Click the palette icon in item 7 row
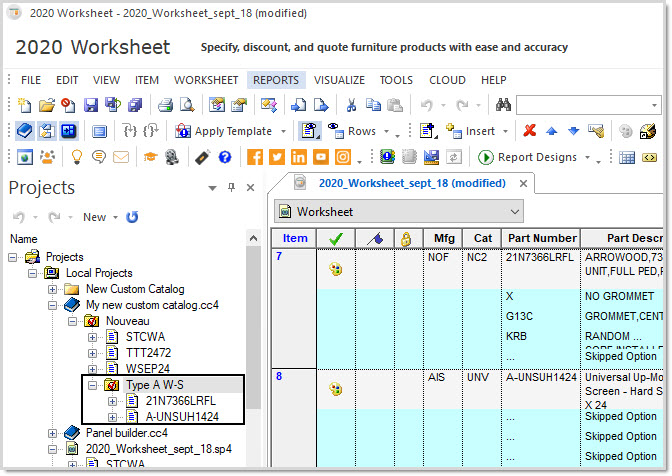The width and height of the screenshot is (672, 476). pos(336,269)
